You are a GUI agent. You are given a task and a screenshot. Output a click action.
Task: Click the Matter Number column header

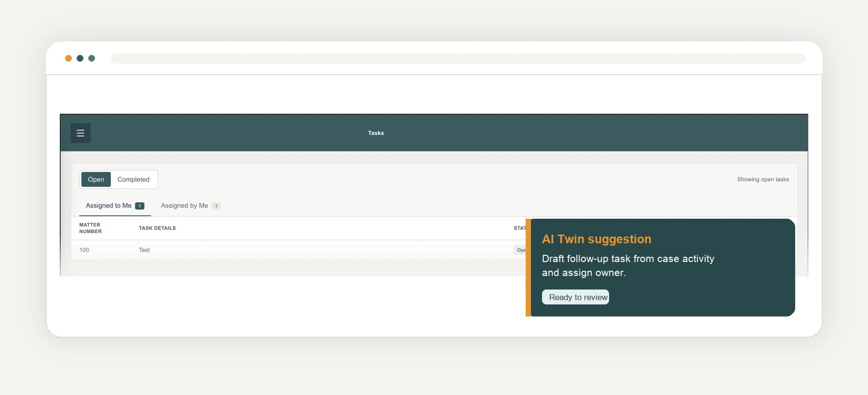[x=91, y=228]
